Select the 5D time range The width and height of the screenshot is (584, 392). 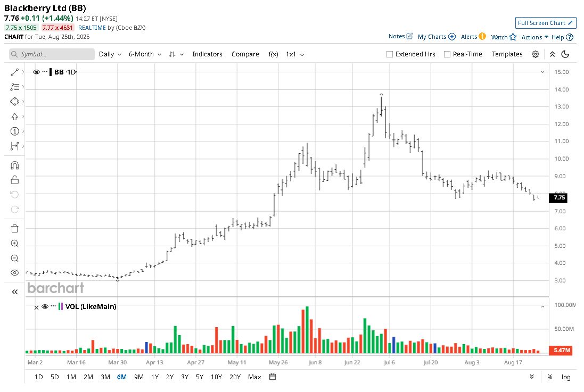click(55, 377)
